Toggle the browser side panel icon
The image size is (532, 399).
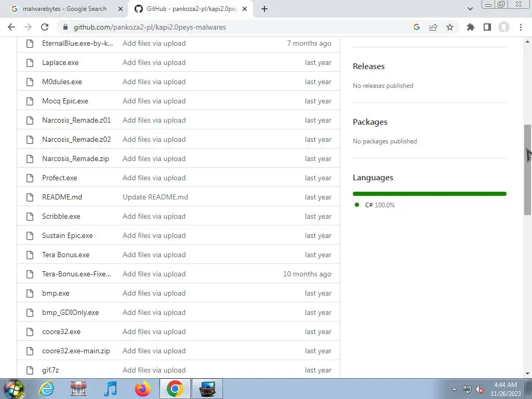point(487,27)
